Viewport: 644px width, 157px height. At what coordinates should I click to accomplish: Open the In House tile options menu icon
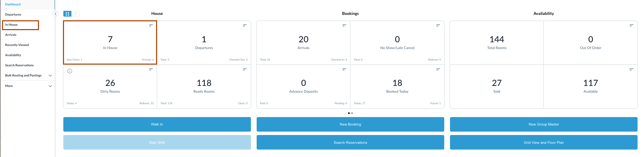(x=151, y=25)
